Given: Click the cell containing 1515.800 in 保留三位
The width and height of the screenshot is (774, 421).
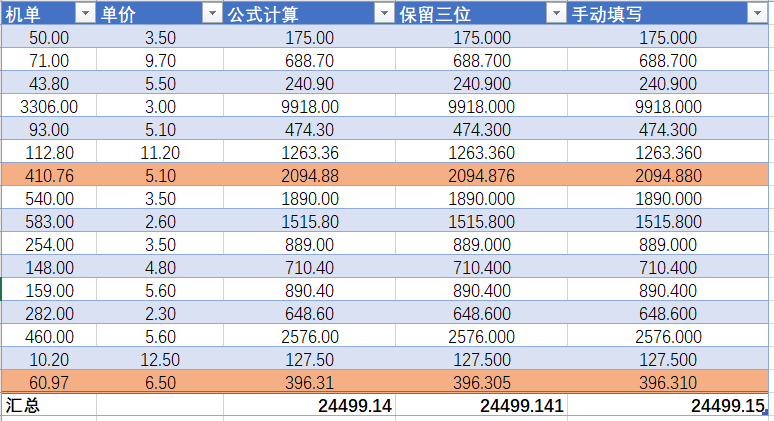Looking at the screenshot, I should pos(481,222).
